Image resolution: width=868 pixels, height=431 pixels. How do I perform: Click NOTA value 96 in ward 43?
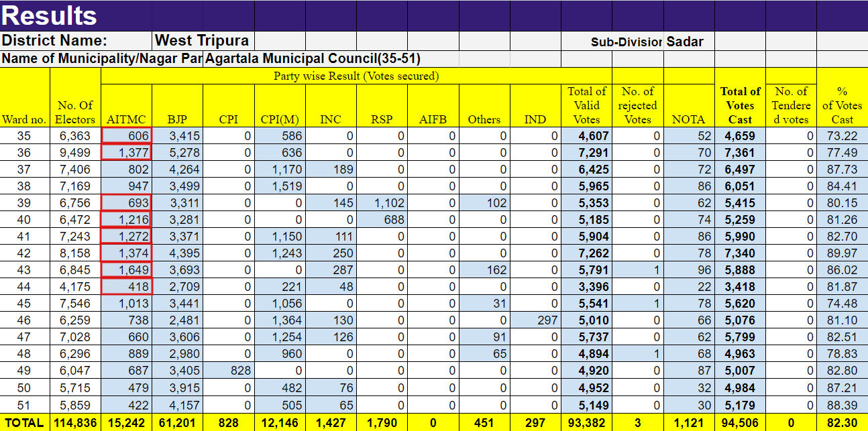click(x=689, y=270)
